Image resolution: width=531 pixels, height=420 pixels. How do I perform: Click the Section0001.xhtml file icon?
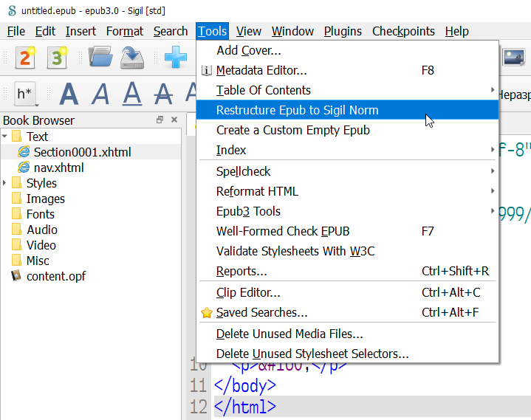click(x=24, y=151)
